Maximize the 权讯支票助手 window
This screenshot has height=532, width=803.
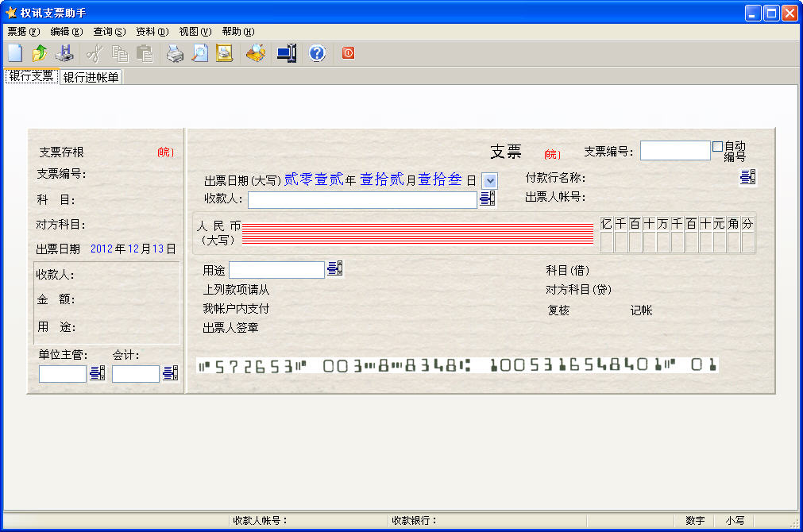click(x=771, y=13)
